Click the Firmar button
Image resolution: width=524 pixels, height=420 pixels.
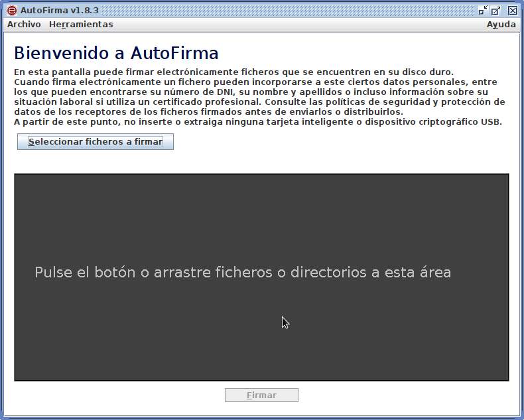261,395
